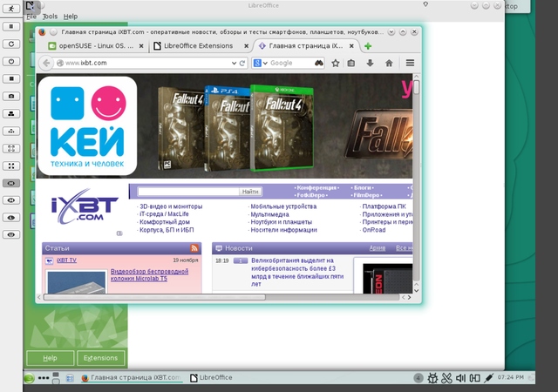The height and width of the screenshot is (392, 558).
Task: Open the LibreOffice Tools menu
Action: point(50,17)
